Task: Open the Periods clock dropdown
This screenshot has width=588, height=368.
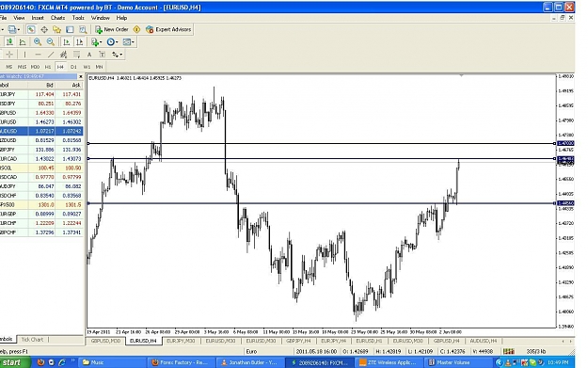Action: pos(112,42)
